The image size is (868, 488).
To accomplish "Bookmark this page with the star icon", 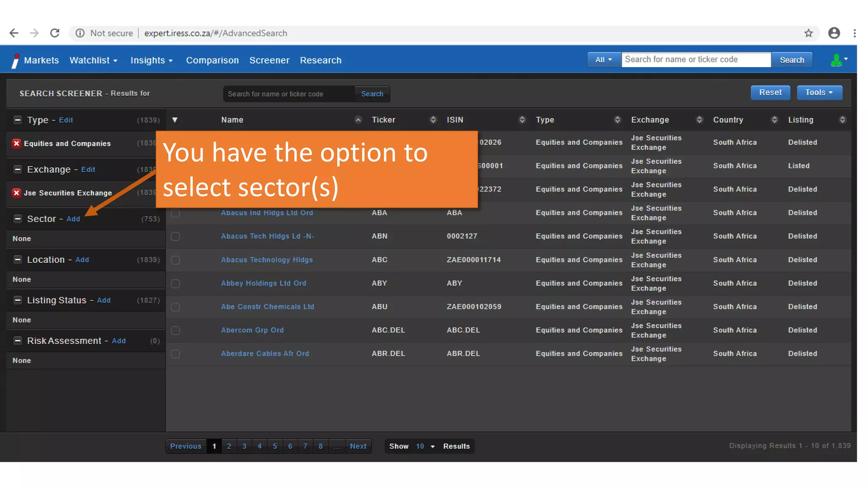I will click(x=808, y=33).
